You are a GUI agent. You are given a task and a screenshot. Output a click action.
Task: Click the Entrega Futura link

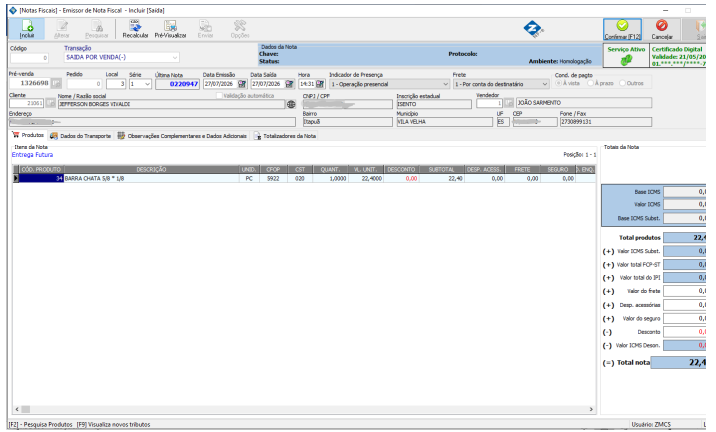tap(32, 155)
